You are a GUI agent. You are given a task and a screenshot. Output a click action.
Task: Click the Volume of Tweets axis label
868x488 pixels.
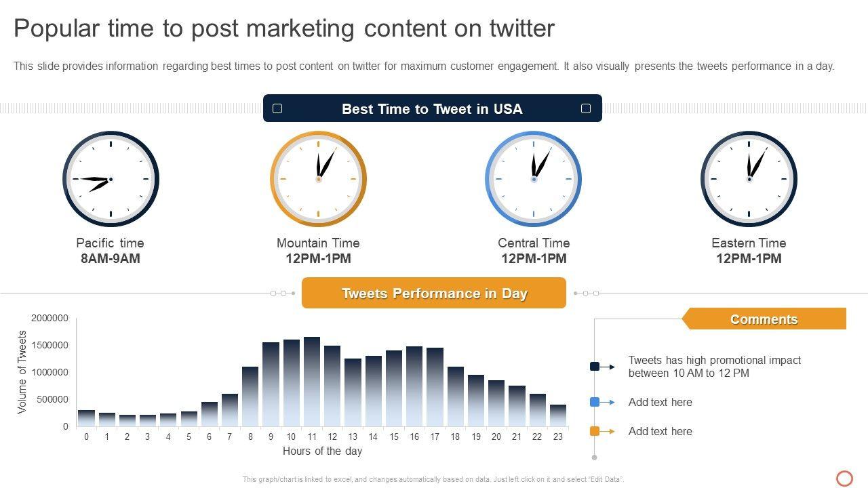coord(22,372)
